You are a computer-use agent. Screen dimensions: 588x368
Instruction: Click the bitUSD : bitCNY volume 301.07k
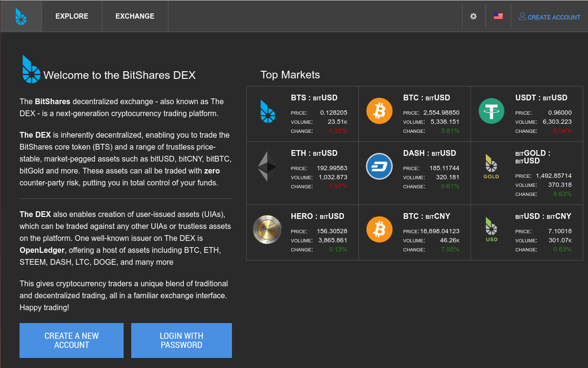pyautogui.click(x=560, y=240)
